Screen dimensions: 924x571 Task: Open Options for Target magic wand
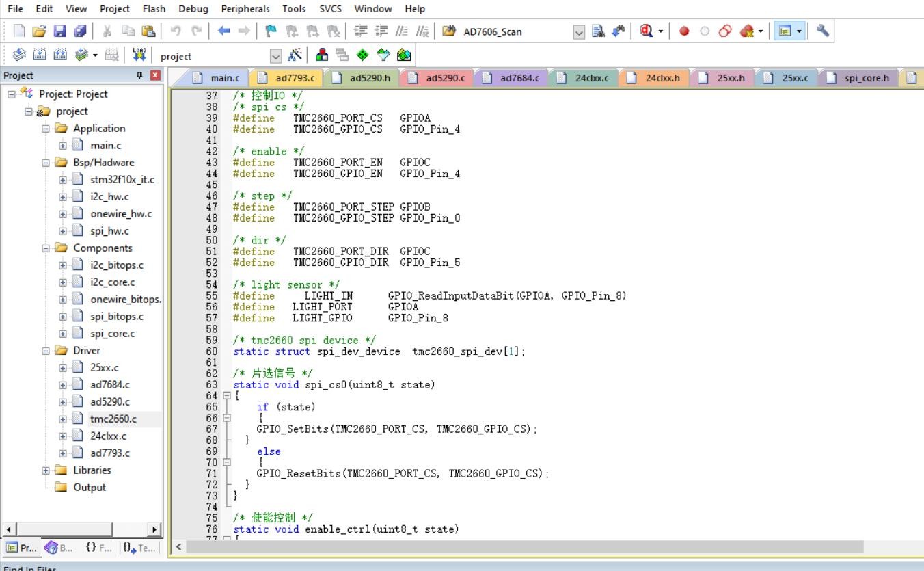(x=296, y=55)
